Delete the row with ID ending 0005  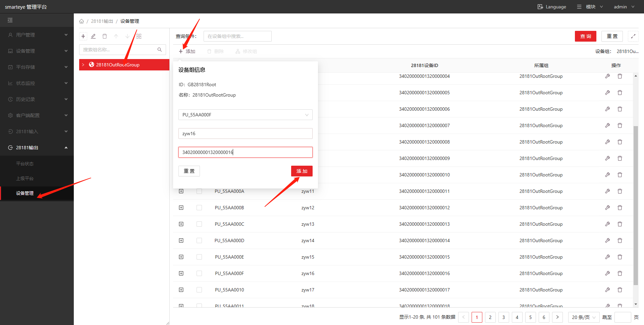click(x=620, y=93)
